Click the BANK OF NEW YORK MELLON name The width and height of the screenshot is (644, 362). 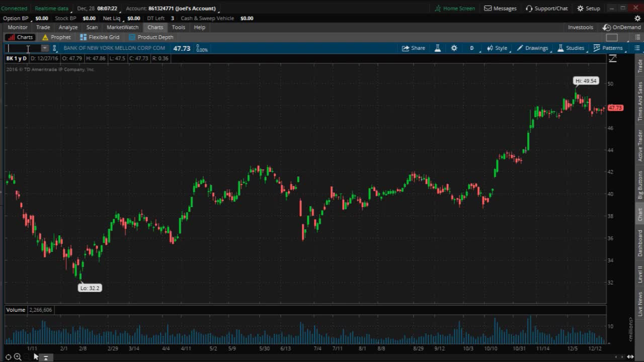tap(114, 48)
